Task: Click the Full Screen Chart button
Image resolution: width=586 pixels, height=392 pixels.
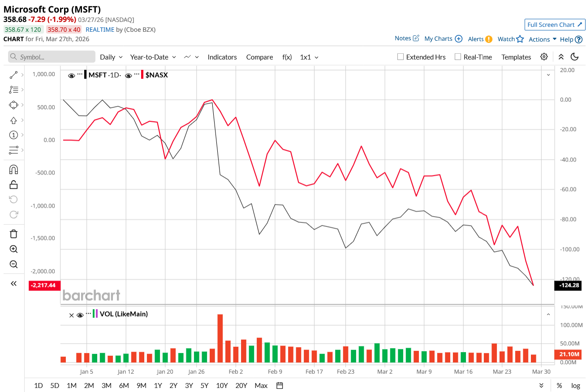Action: [x=555, y=25]
